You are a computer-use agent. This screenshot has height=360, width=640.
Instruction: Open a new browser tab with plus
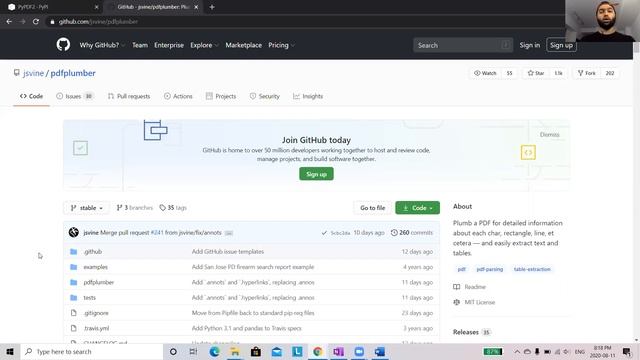click(212, 7)
